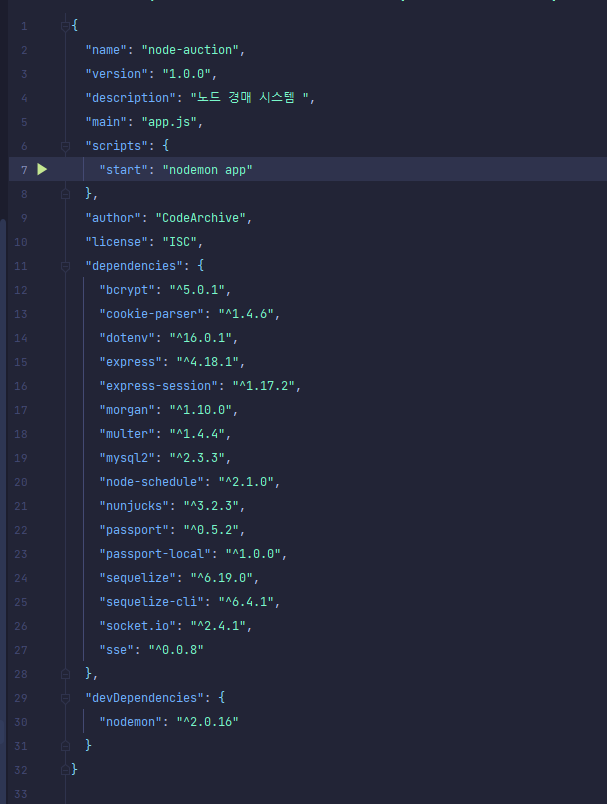This screenshot has width=607, height=804.
Task: Click the "socket.io" dependency name
Action: point(138,626)
